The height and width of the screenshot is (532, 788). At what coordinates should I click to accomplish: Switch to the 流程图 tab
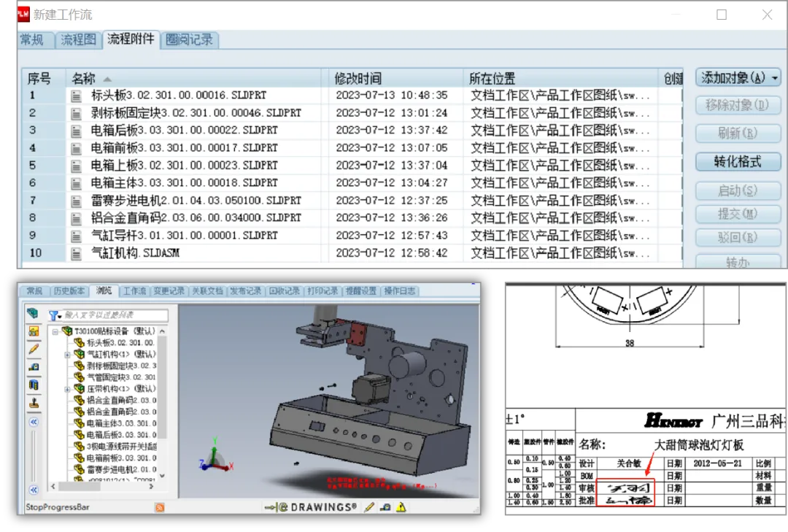pos(78,40)
